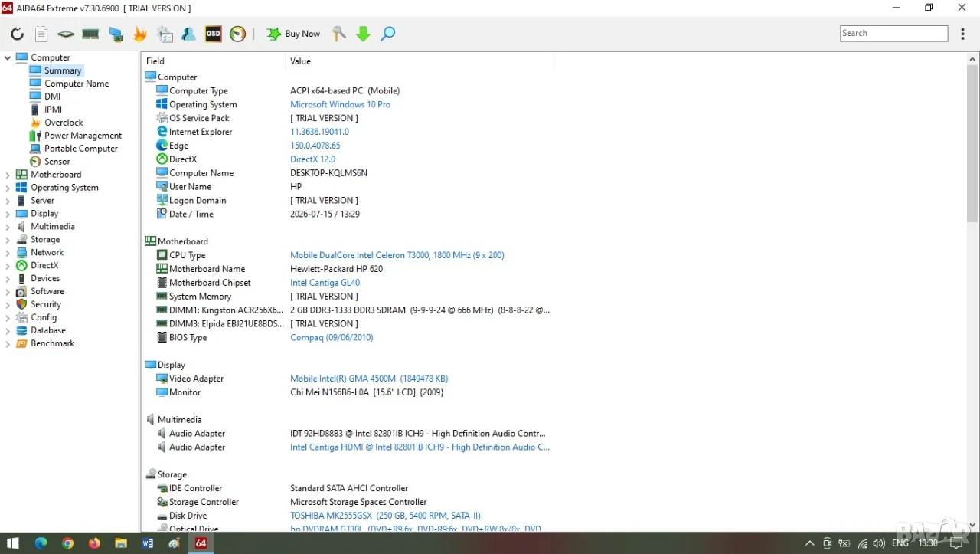The image size is (980, 554).
Task: Open the Celeron T3000 CPU link
Action: click(397, 255)
